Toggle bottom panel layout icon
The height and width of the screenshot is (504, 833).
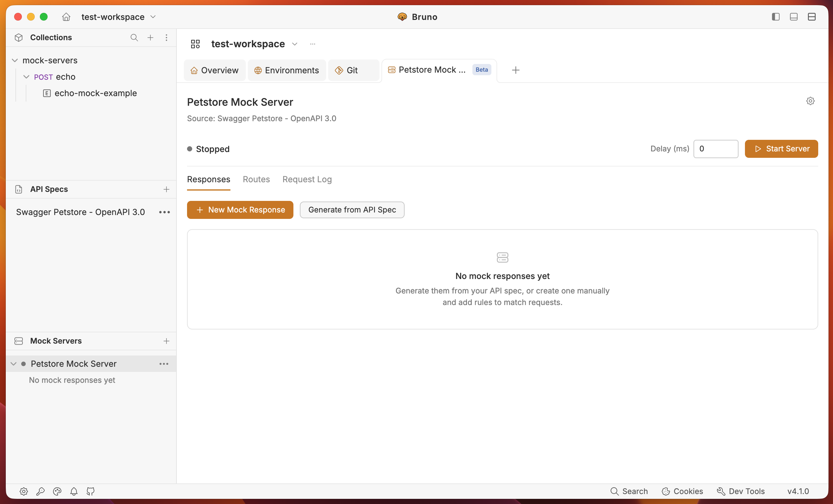(793, 17)
